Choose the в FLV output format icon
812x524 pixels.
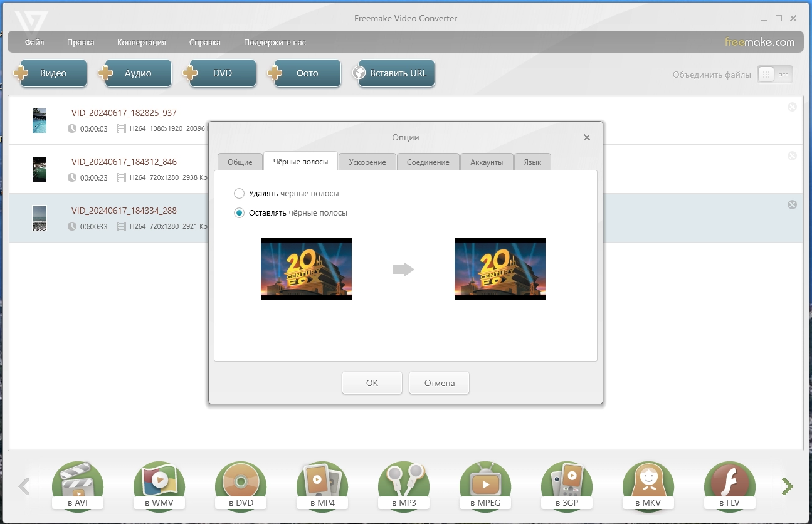pos(730,486)
